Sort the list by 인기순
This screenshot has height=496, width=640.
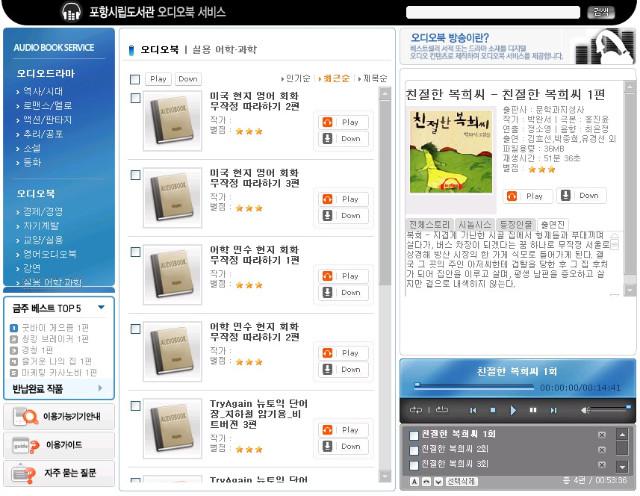(x=296, y=78)
